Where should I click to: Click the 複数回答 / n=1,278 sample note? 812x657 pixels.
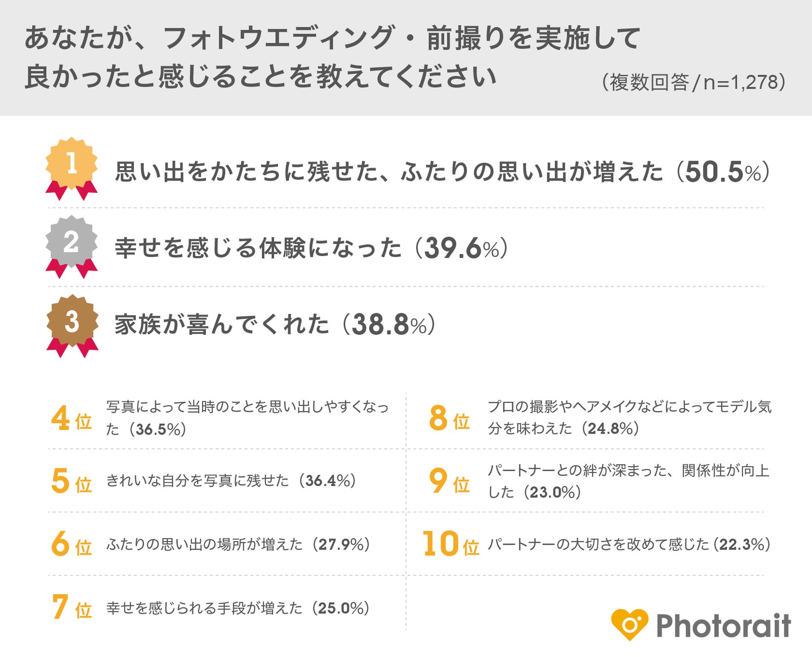click(x=693, y=82)
